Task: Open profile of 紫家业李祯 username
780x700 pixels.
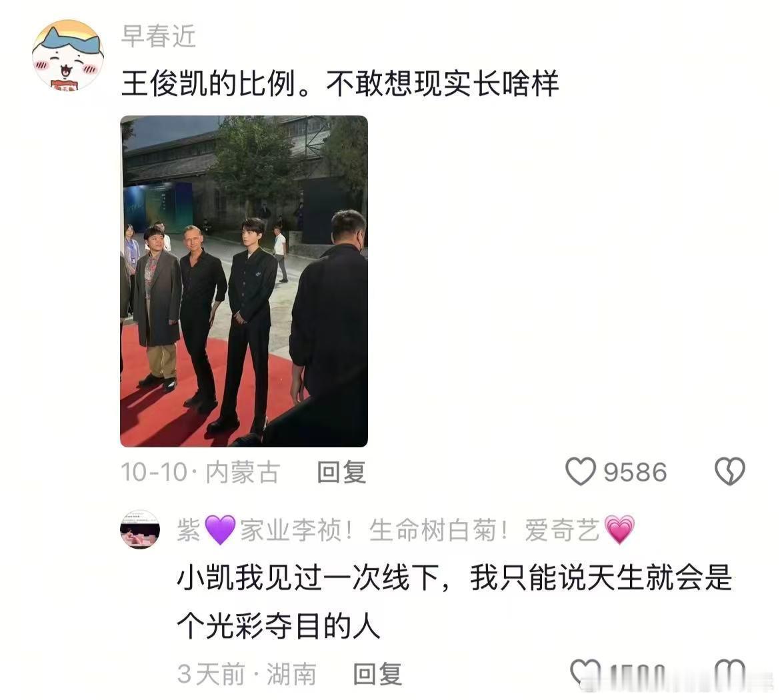Action: coord(406,530)
